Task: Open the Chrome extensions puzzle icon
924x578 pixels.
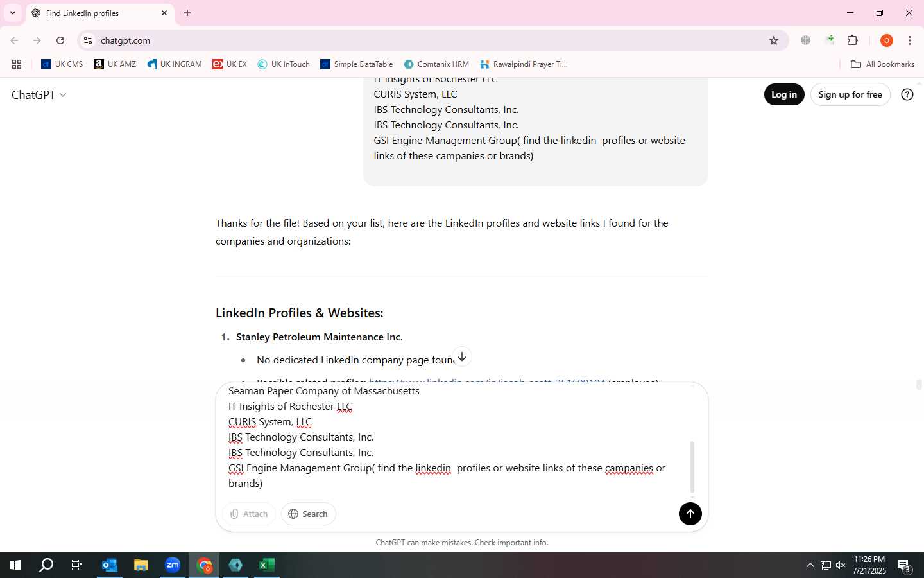Action: (x=853, y=40)
